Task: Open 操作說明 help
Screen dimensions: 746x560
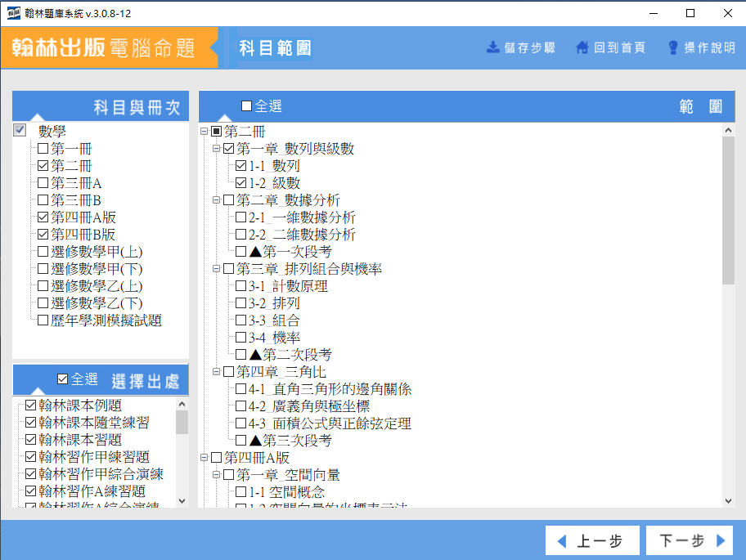Action: click(x=701, y=47)
